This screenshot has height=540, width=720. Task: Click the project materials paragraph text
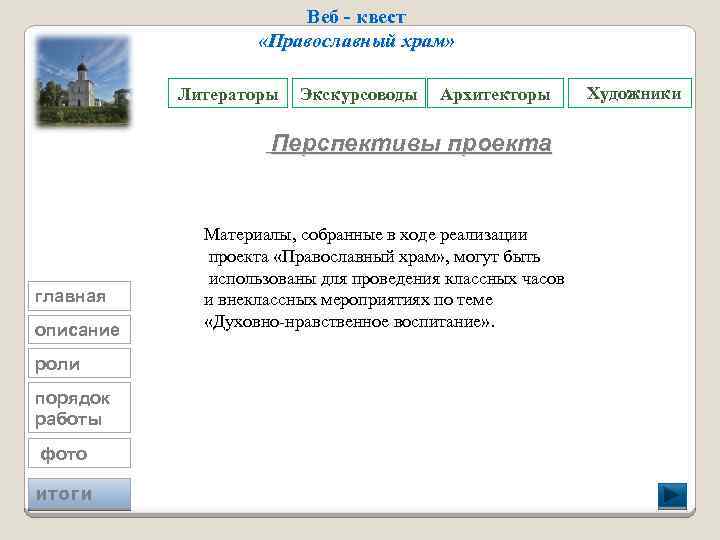pos(384,278)
